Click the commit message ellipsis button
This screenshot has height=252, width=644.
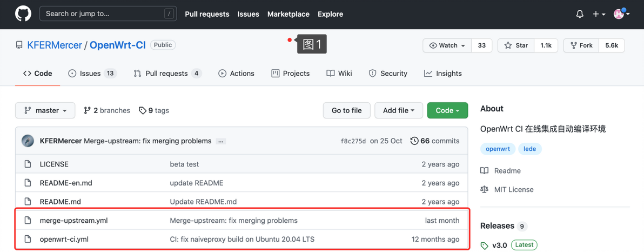coord(220,141)
